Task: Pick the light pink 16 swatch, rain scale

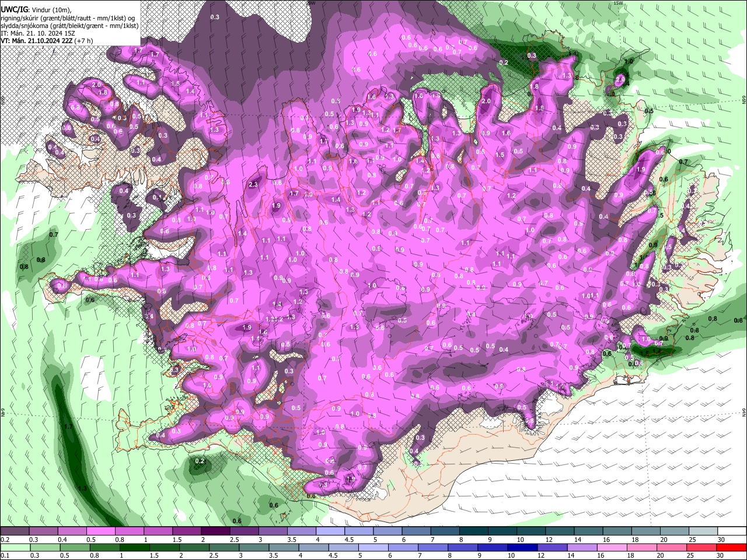Action: (x=613, y=548)
